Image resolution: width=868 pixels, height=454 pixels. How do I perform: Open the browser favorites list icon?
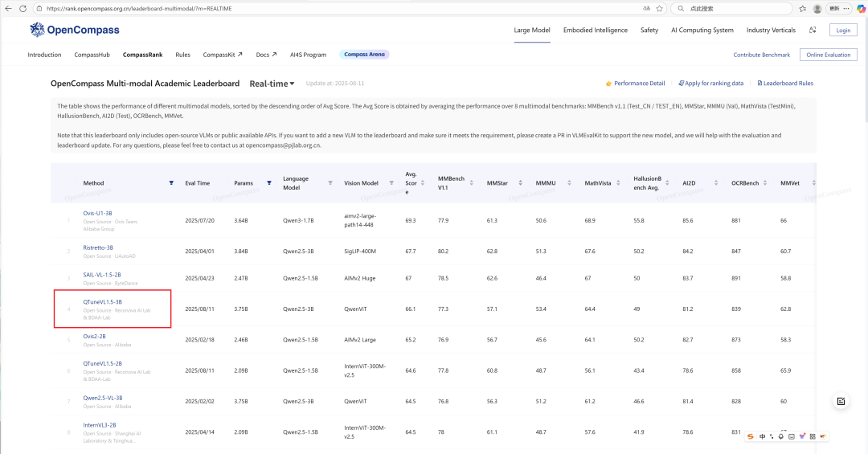tap(803, 8)
